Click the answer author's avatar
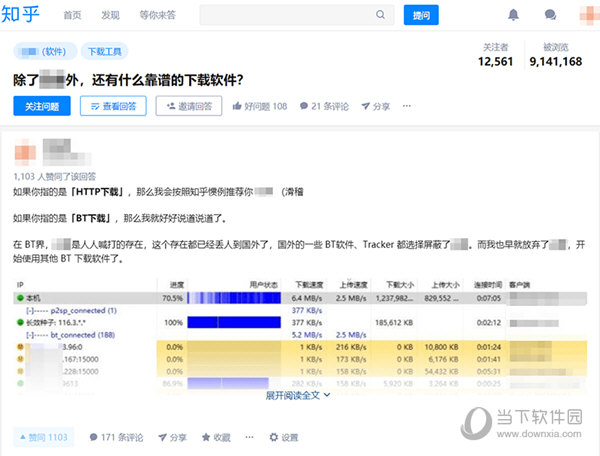600x456 pixels. 25,150
